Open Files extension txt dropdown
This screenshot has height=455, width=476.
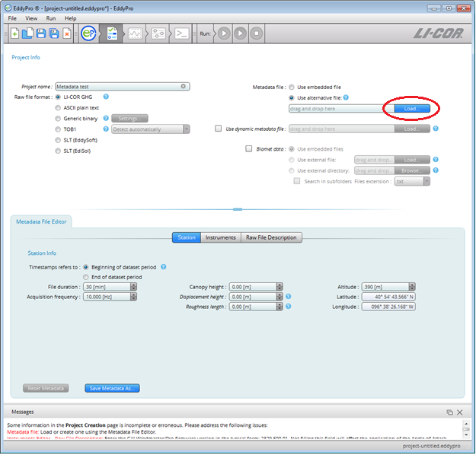pos(412,181)
